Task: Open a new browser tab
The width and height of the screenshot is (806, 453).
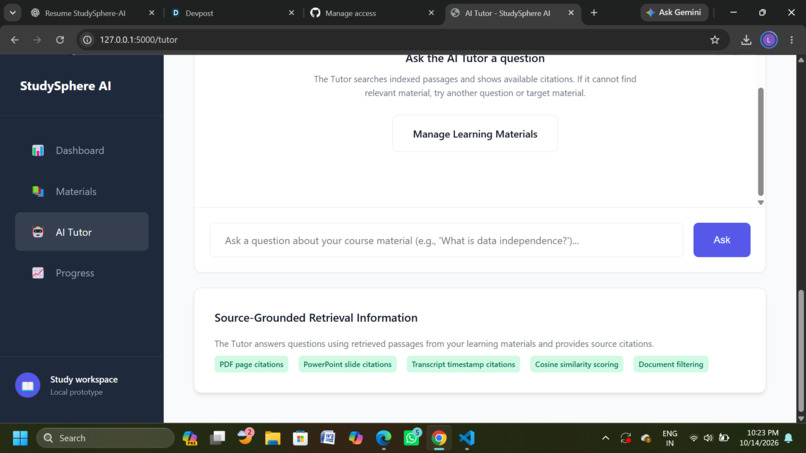Action: pyautogui.click(x=594, y=13)
